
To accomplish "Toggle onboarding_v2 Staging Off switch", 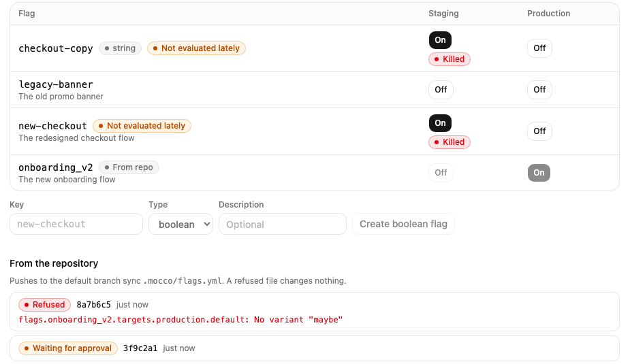I will tap(441, 173).
